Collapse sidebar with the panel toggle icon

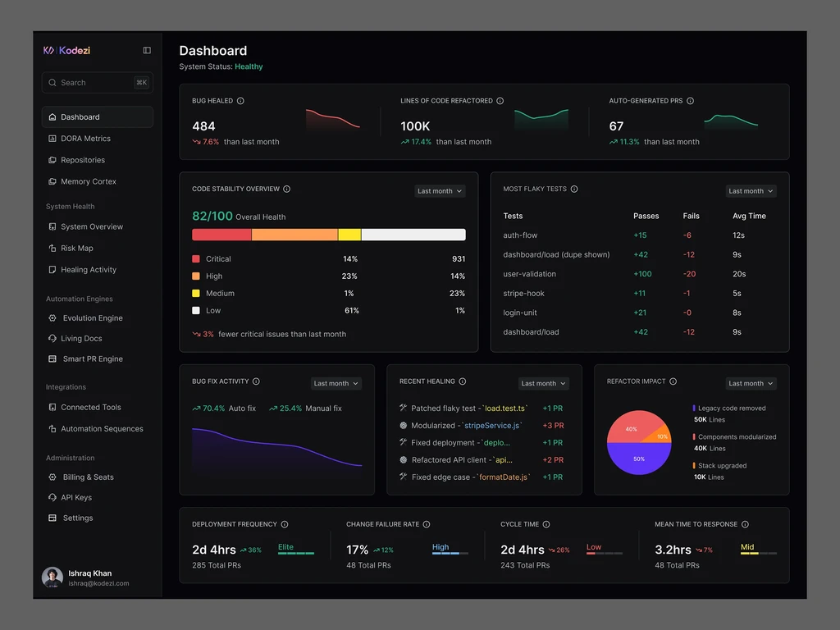[147, 50]
